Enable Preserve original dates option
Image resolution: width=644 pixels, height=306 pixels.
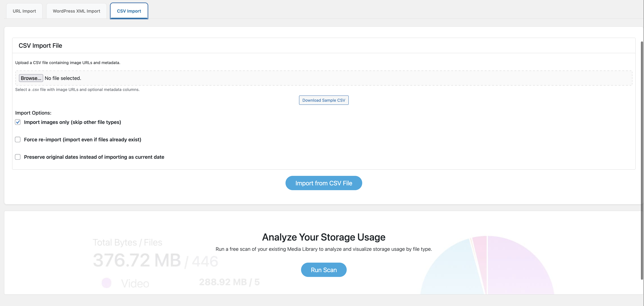[18, 157]
